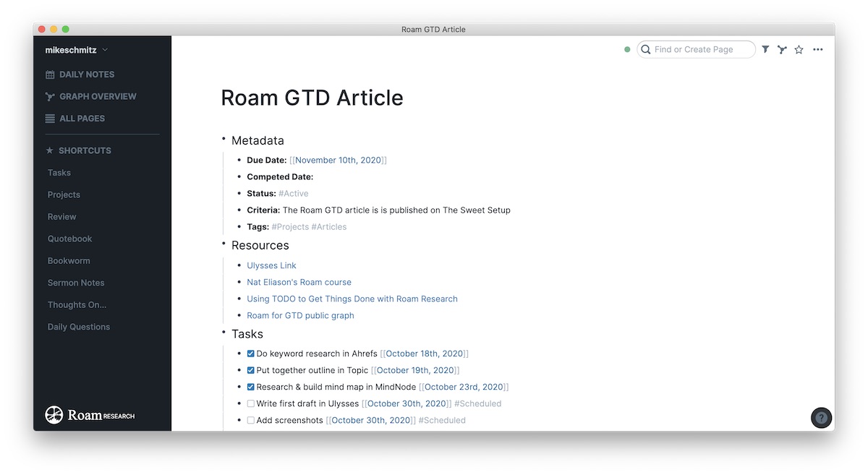Click #Scheduled tag on Write first draft

[477, 403]
